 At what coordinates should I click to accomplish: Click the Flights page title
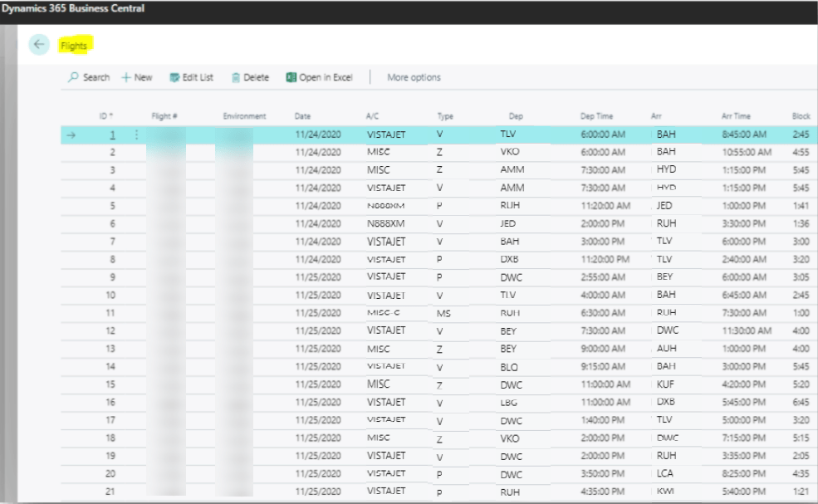pos(74,46)
